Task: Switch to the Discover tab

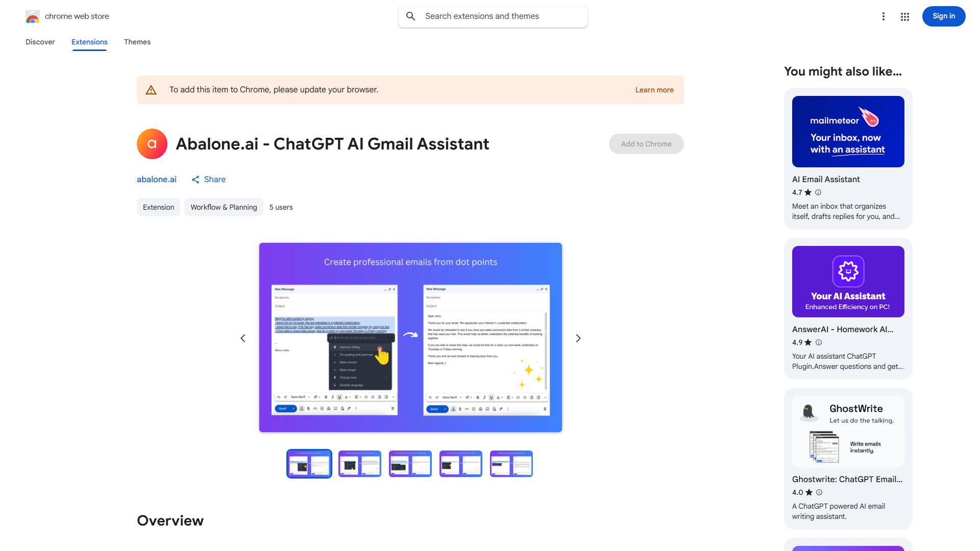Action: coord(40,42)
